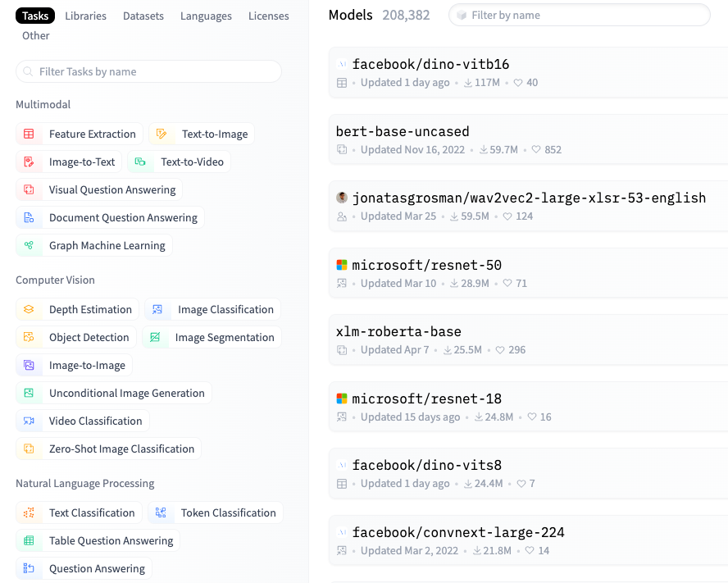Switch to the Libraries tab
The image size is (728, 583).
(85, 16)
